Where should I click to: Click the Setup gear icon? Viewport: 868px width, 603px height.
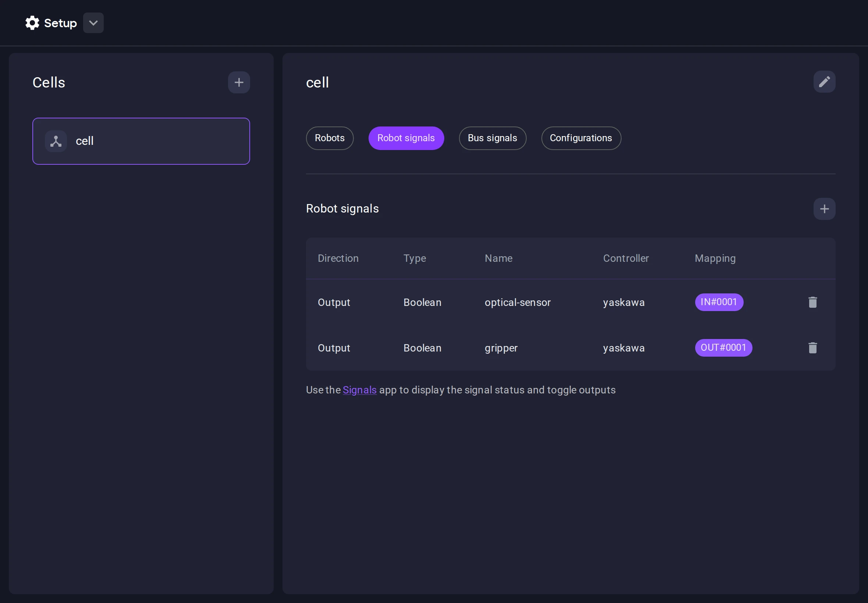coord(32,23)
